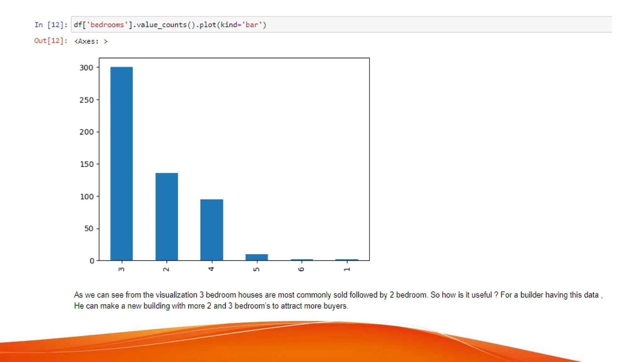Click the In [12] prompt label
The width and height of the screenshot is (644, 362).
coord(51,25)
